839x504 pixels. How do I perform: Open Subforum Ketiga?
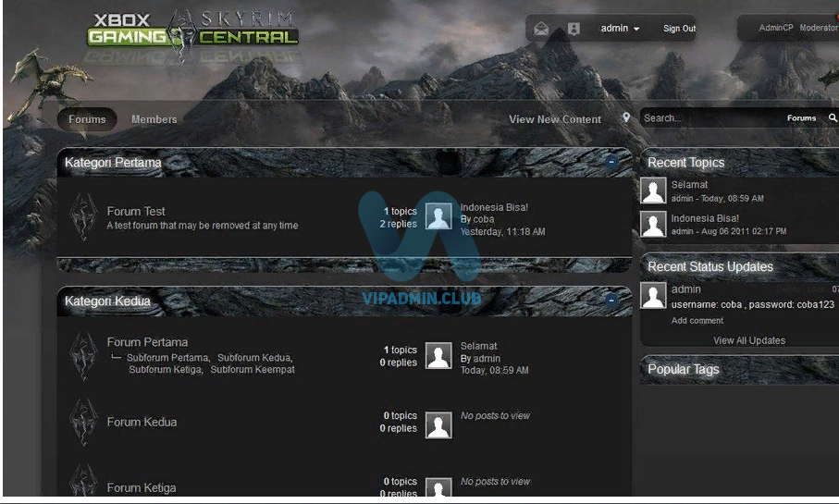point(166,369)
